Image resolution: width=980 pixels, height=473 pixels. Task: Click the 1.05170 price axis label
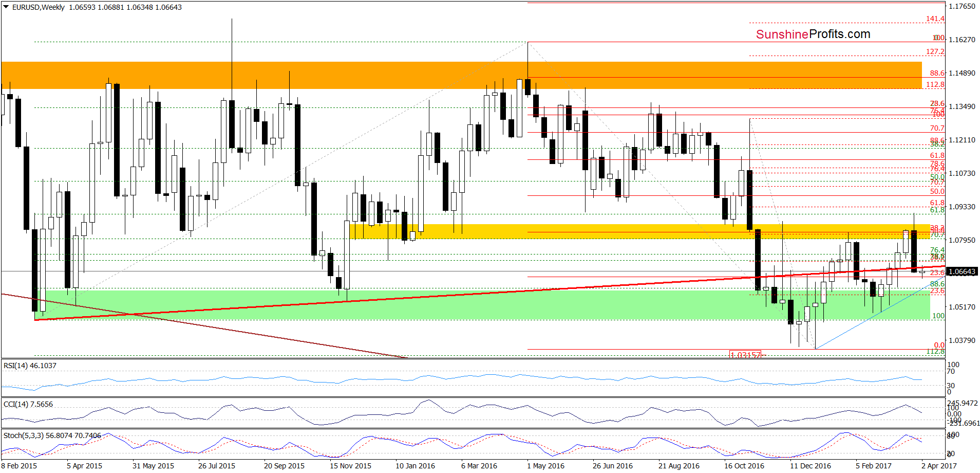(x=962, y=307)
